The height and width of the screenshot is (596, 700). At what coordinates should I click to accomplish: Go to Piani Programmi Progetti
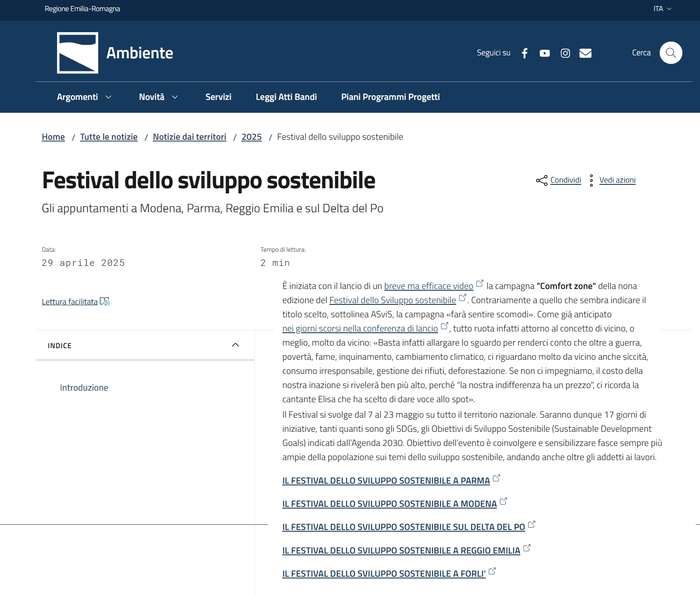(x=390, y=97)
